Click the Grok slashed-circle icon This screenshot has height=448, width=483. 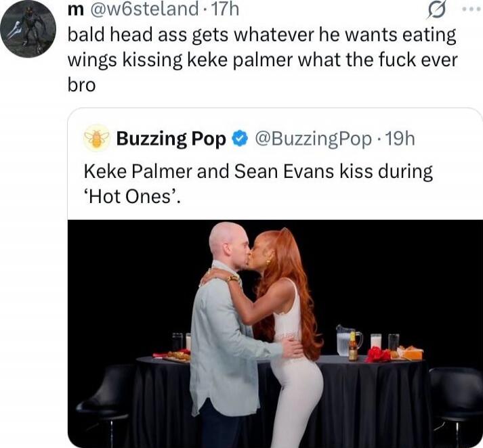click(x=436, y=12)
